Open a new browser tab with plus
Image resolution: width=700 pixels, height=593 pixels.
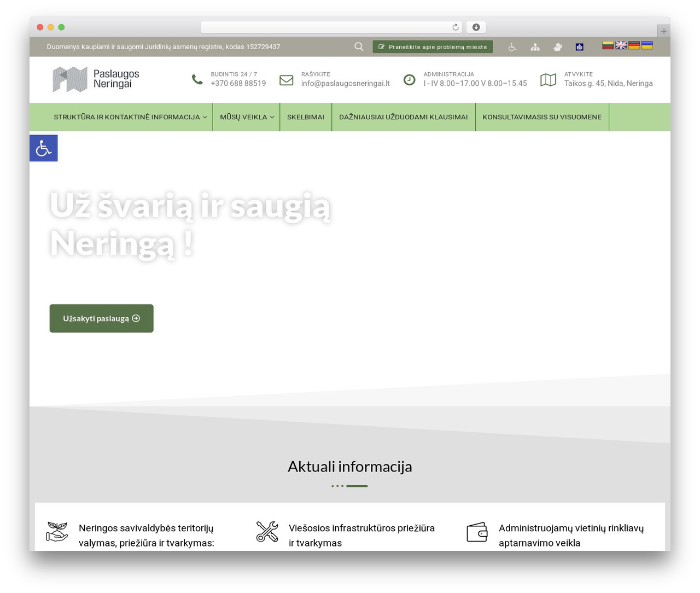point(663,31)
